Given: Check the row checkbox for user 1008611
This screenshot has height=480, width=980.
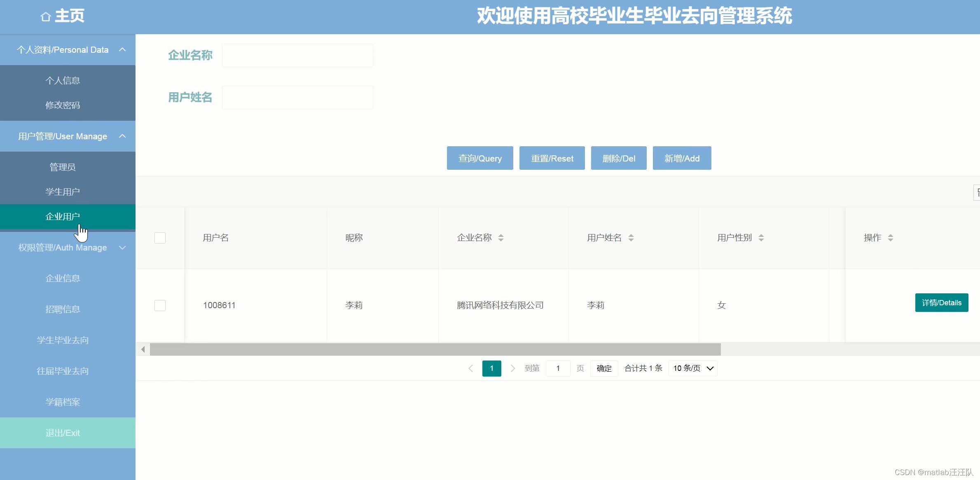Looking at the screenshot, I should 160,305.
